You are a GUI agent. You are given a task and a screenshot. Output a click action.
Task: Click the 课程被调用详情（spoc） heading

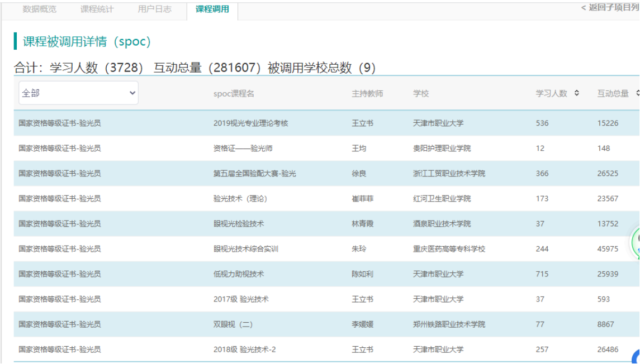(x=87, y=41)
